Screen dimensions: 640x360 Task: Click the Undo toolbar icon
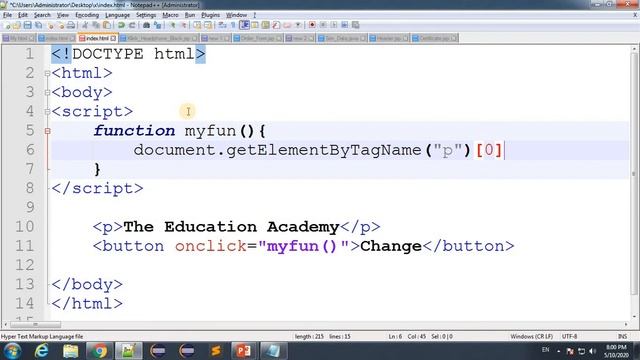coord(121,25)
